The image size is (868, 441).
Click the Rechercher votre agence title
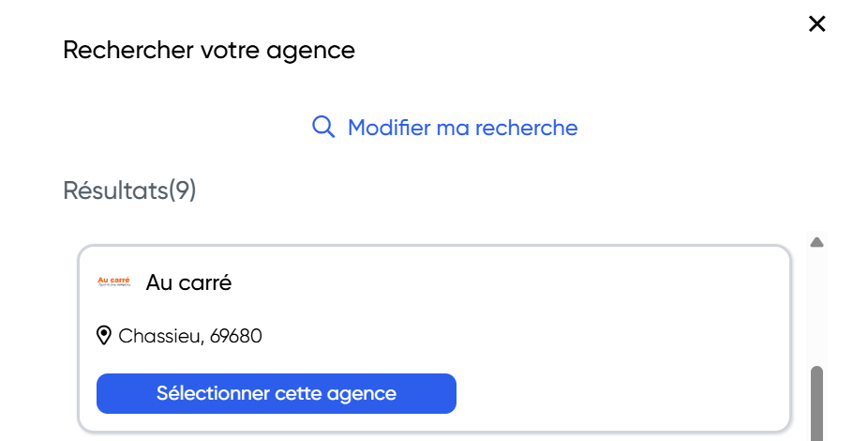[209, 50]
